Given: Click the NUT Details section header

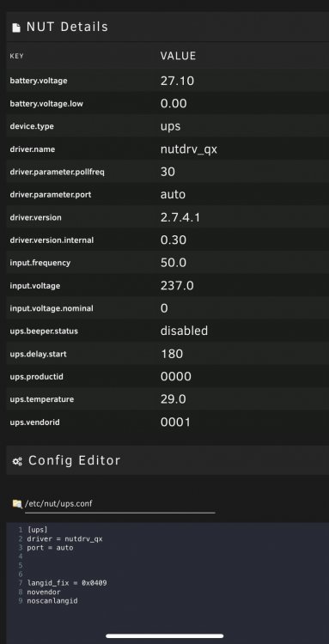Looking at the screenshot, I should (x=168, y=27).
